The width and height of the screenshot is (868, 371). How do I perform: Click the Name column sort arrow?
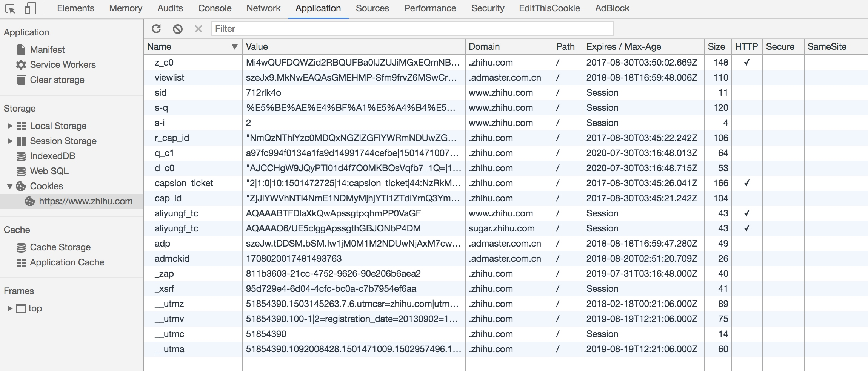click(235, 47)
